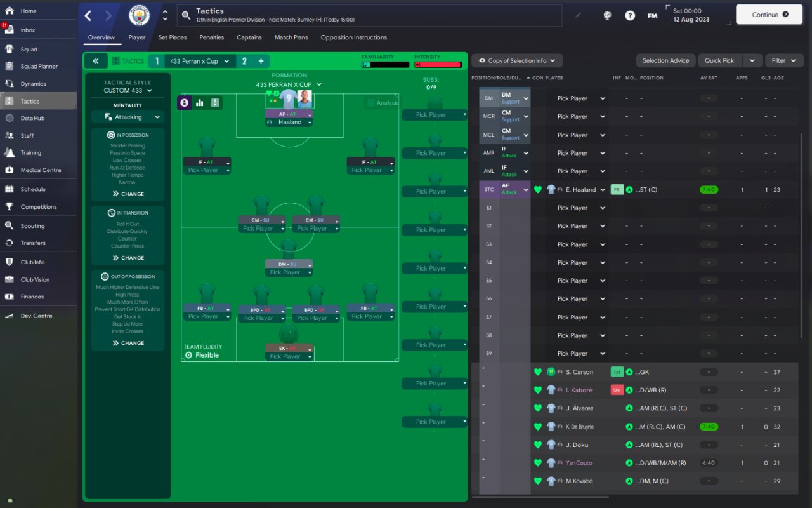Click the Club Vision icon
This screenshot has height=508, width=812.
coord(10,279)
